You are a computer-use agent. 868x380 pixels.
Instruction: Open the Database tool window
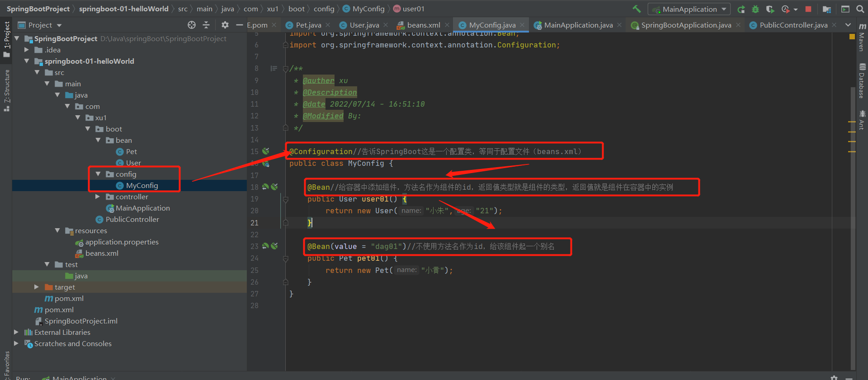click(x=862, y=81)
